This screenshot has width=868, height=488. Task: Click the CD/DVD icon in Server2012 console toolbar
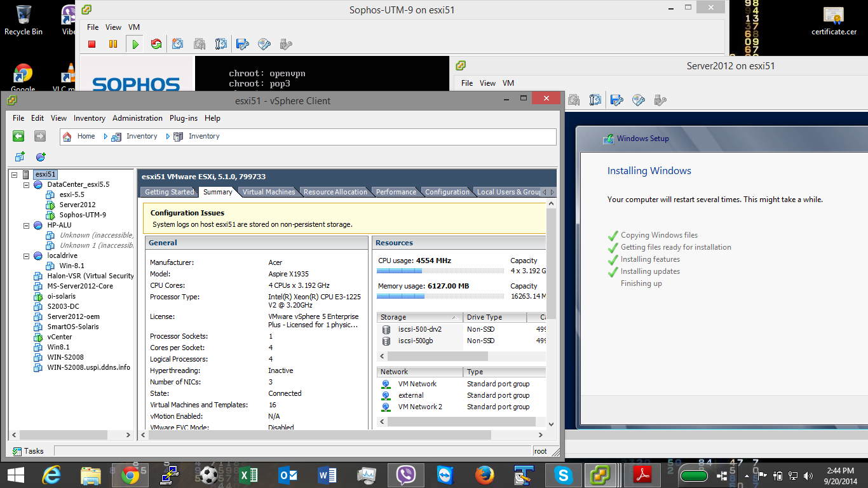[x=639, y=100]
